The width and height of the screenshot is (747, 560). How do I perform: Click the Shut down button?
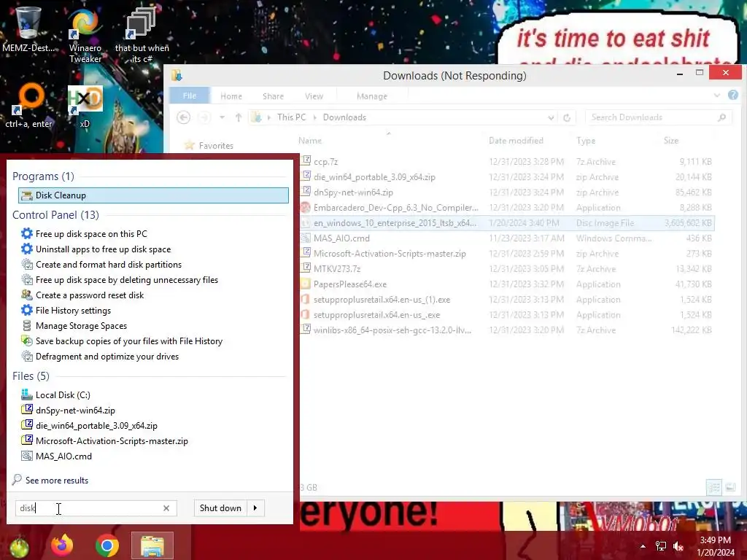coord(220,508)
